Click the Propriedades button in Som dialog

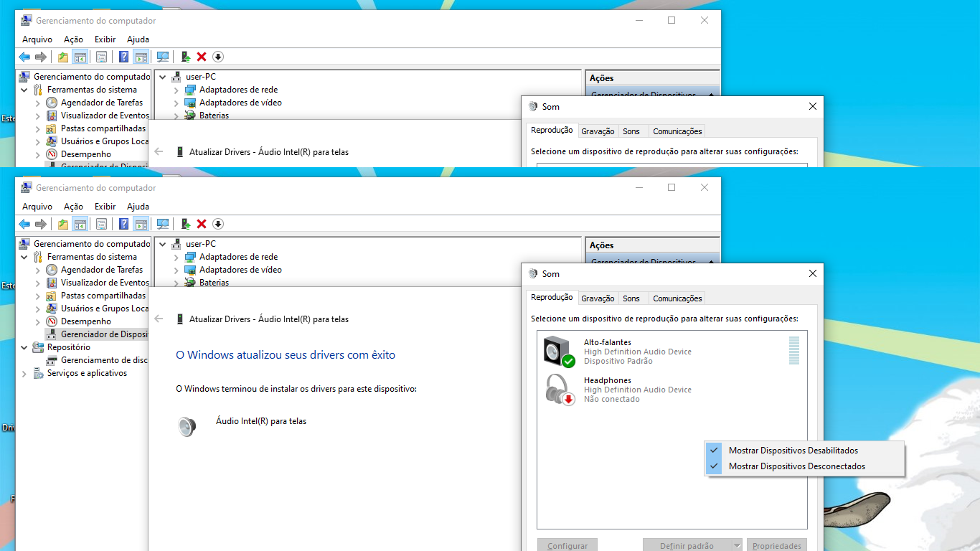point(777,545)
